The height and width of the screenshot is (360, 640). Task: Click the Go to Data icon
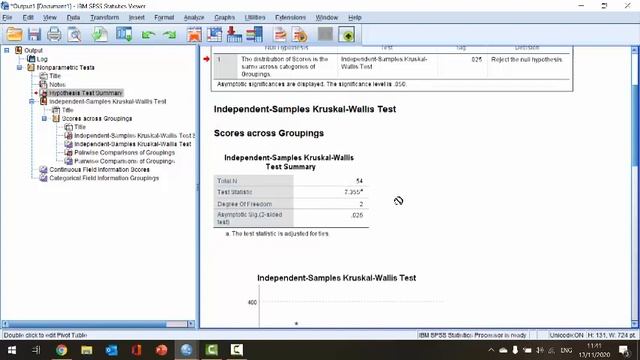pos(194,34)
